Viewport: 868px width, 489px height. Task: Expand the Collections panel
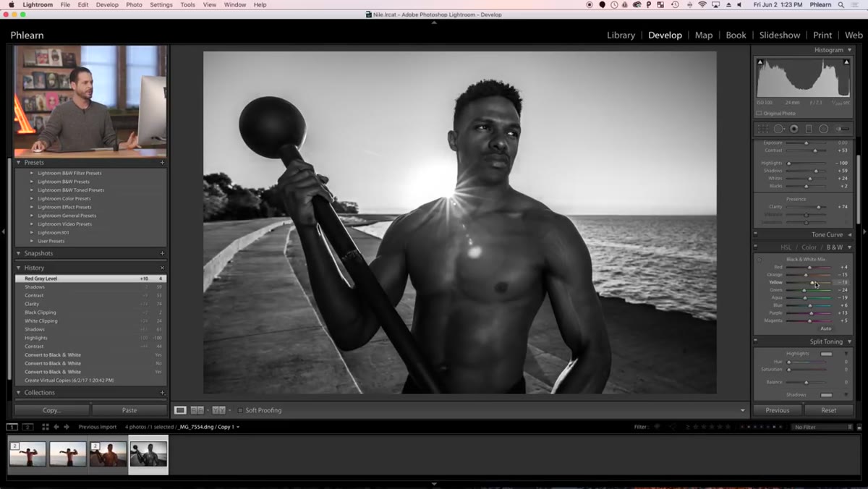(19, 392)
